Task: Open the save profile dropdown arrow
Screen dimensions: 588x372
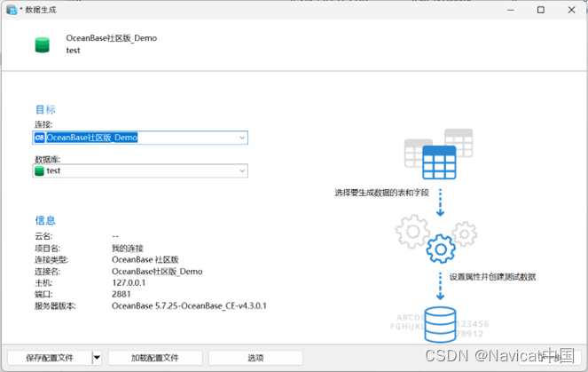Action: 97,358
